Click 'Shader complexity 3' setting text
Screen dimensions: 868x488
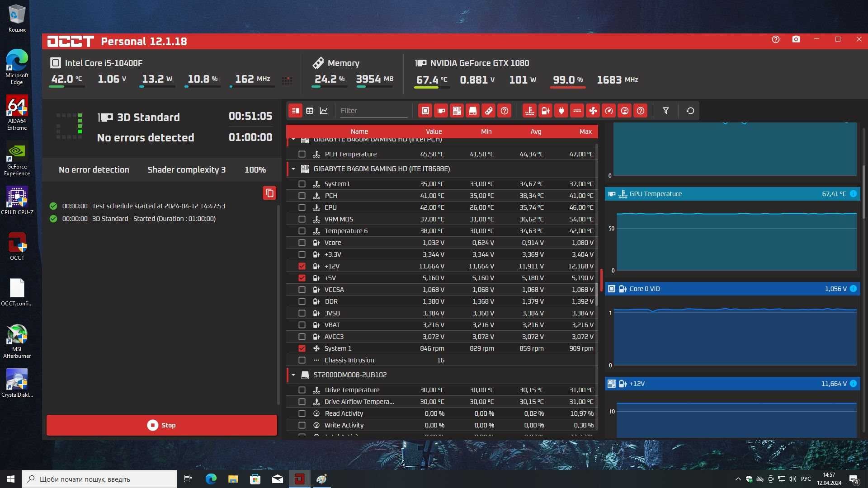tap(187, 170)
